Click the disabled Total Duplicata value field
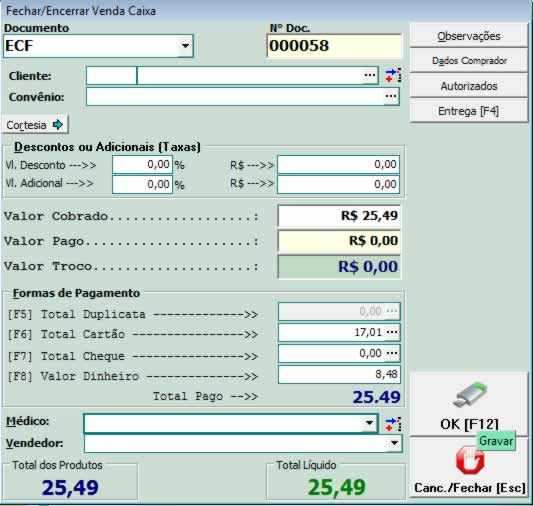The image size is (533, 506). (x=332, y=312)
